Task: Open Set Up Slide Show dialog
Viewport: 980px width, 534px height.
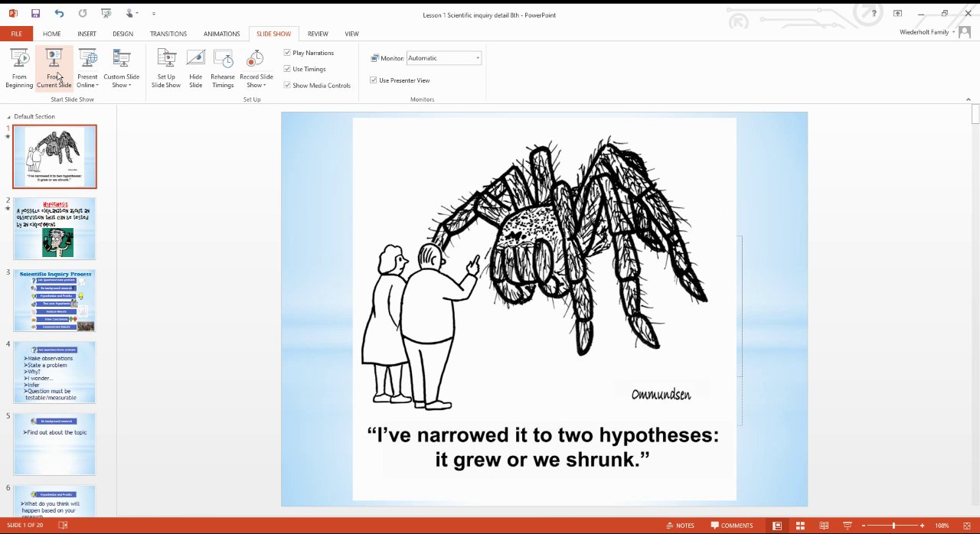Action: pyautogui.click(x=166, y=69)
